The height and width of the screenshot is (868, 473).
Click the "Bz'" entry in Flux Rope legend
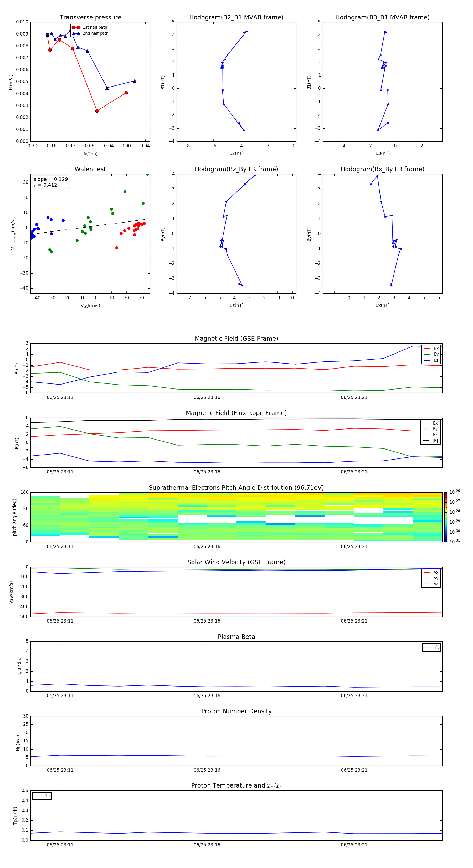tap(431, 435)
